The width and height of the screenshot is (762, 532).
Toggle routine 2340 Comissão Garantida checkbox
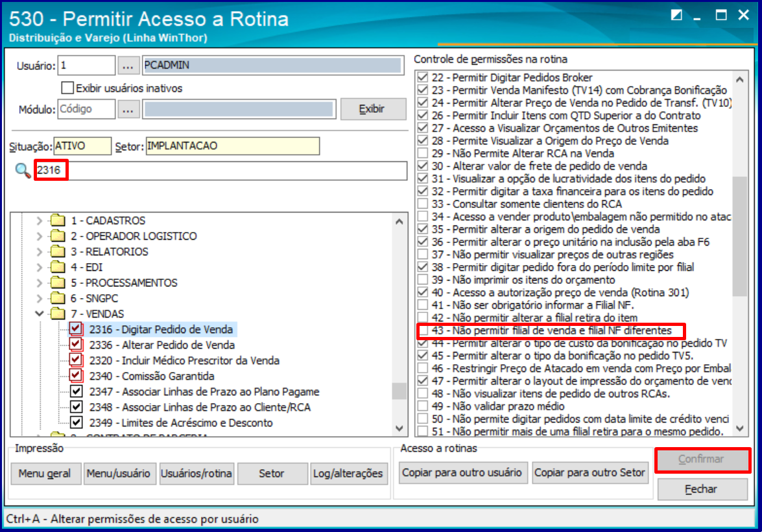[76, 376]
